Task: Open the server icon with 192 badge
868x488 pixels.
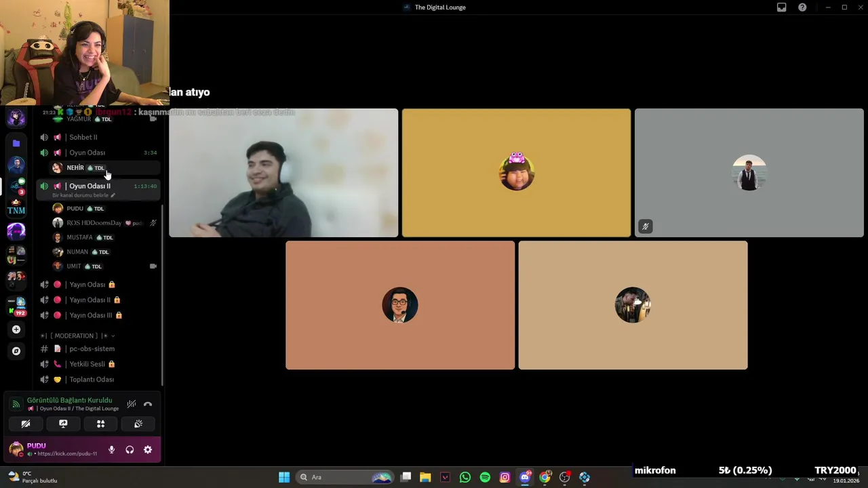Action: (16, 306)
